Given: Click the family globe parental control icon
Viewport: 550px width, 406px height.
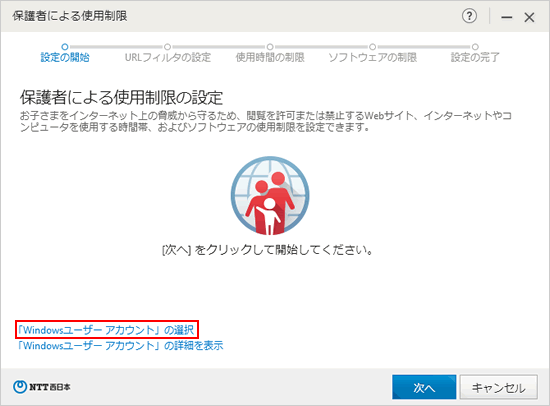Looking at the screenshot, I should click(270, 195).
